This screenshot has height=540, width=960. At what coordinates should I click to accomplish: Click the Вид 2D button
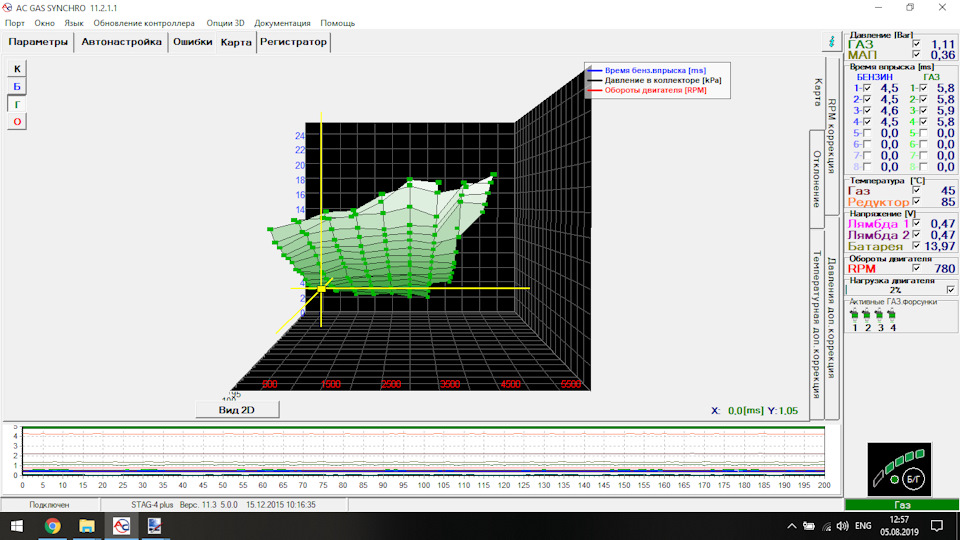(237, 410)
